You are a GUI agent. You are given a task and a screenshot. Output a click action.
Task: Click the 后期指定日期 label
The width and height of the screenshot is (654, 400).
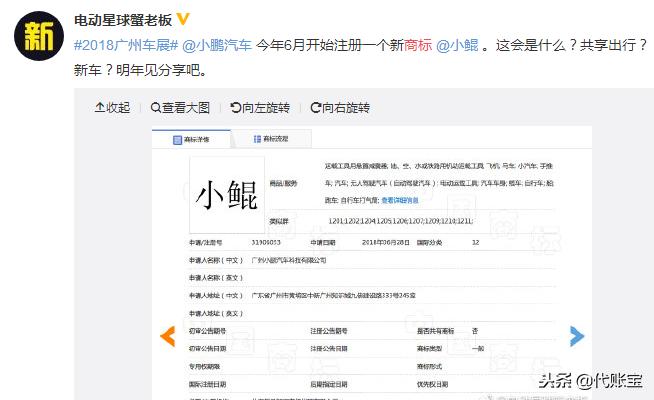tap(329, 384)
